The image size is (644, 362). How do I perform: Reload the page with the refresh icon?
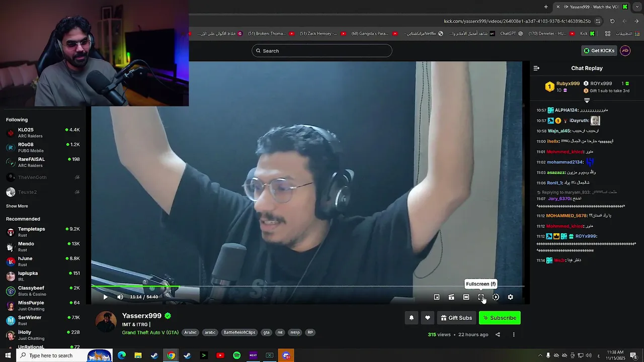pos(612,21)
